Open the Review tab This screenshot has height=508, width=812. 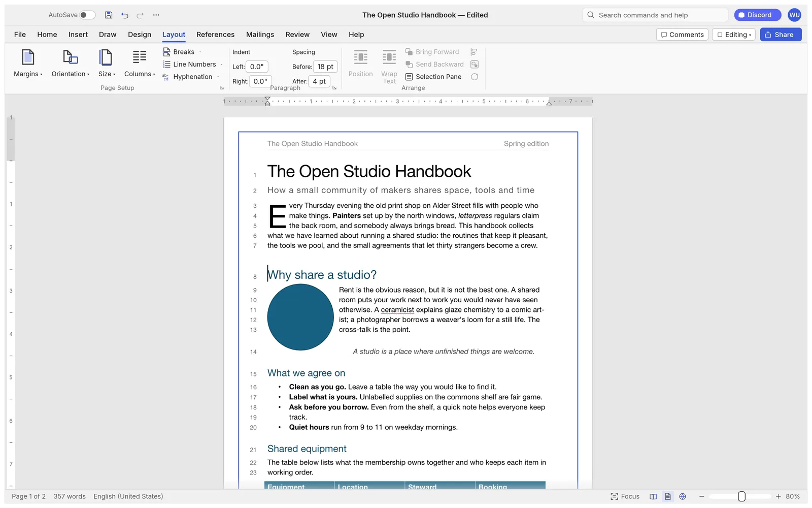[x=297, y=35]
